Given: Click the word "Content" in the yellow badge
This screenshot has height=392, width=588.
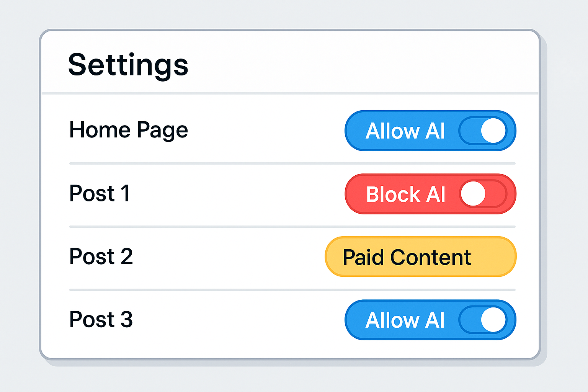Looking at the screenshot, I should point(431,257).
